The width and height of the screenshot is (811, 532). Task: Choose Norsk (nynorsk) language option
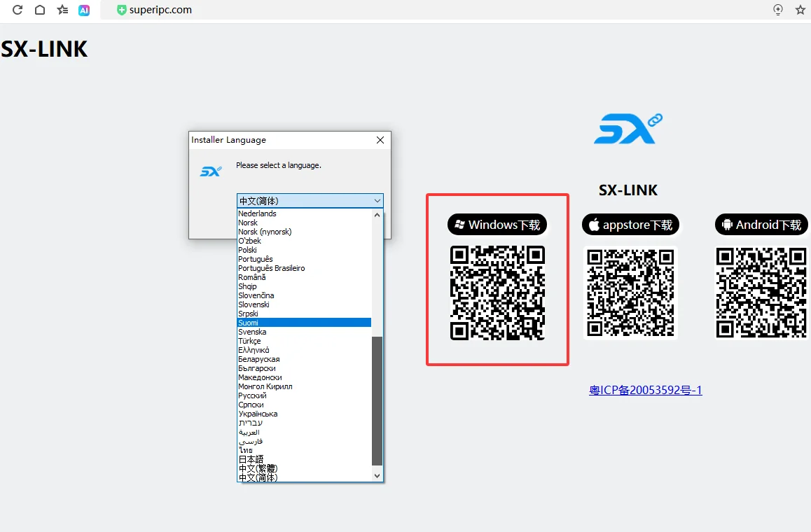[304, 232]
